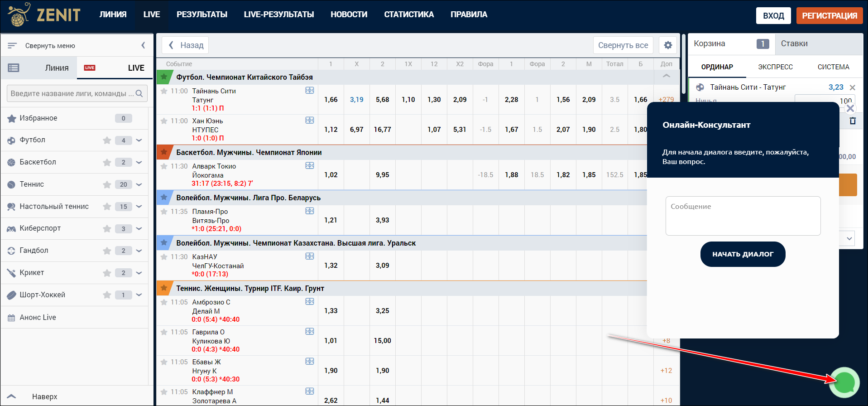Open the СТАТИСТИКА menu item
The image size is (868, 406).
pos(408,14)
